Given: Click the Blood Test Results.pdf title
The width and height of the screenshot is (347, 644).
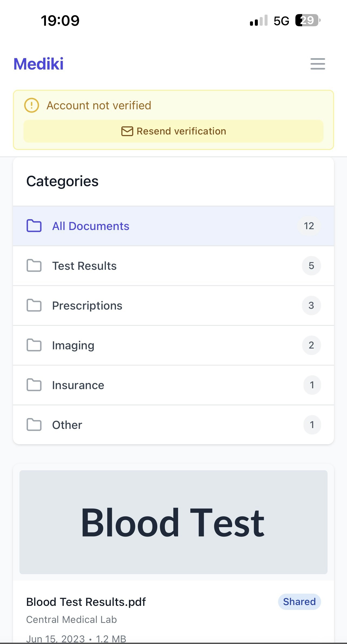Looking at the screenshot, I should click(x=86, y=602).
